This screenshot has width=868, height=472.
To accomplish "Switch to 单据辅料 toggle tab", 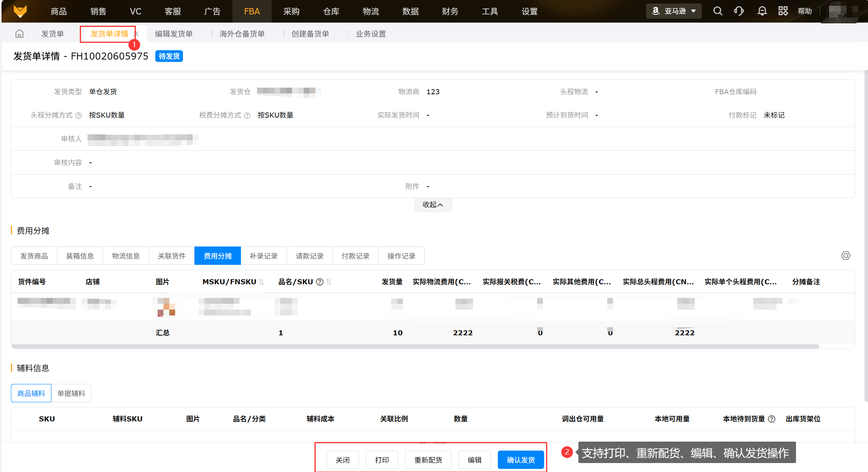I will tap(71, 393).
